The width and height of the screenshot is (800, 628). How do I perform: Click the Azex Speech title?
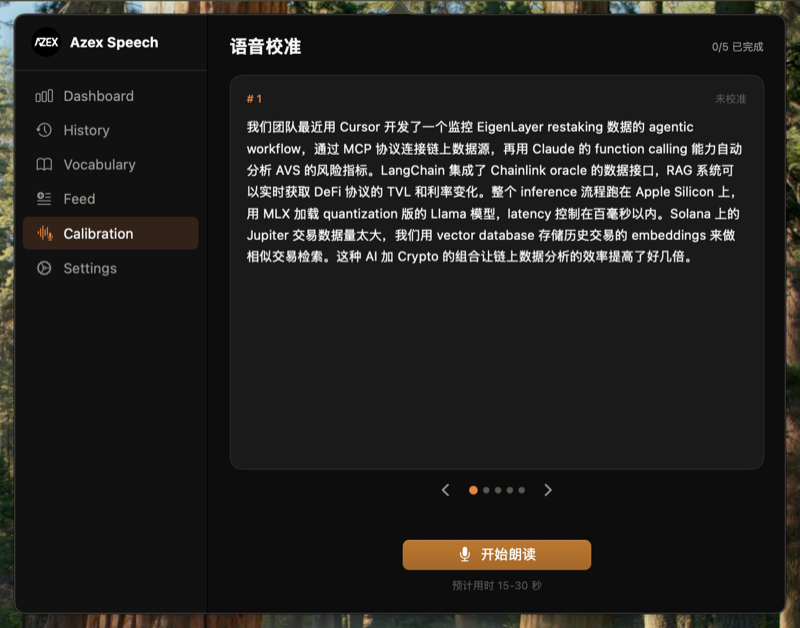coord(114,42)
